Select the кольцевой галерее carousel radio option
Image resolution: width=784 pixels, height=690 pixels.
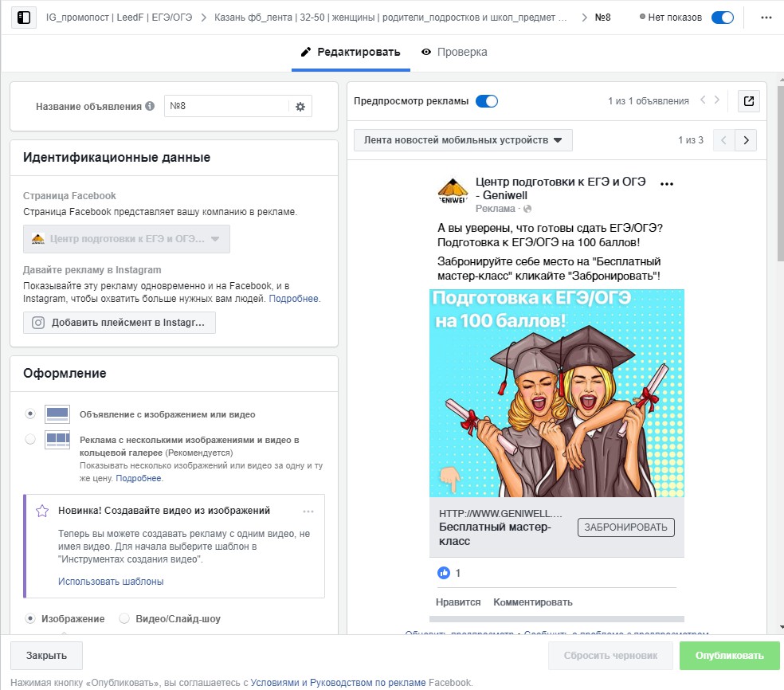coord(30,439)
